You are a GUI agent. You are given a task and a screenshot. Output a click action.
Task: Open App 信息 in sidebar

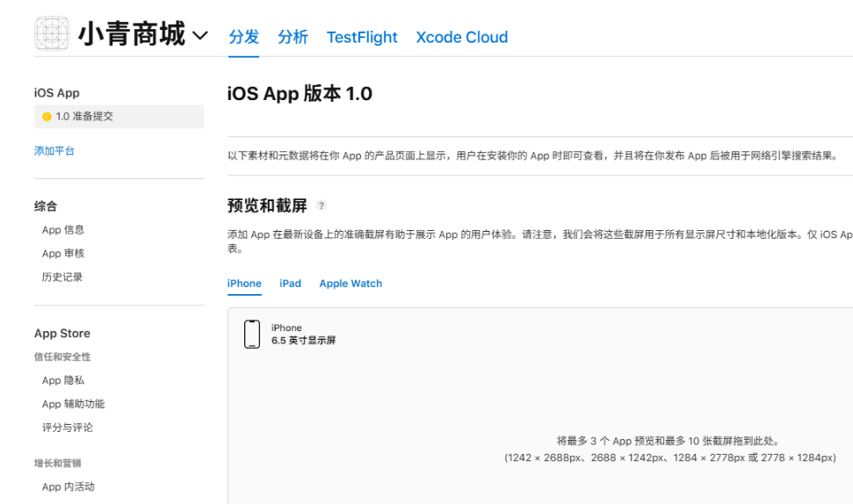pyautogui.click(x=63, y=230)
